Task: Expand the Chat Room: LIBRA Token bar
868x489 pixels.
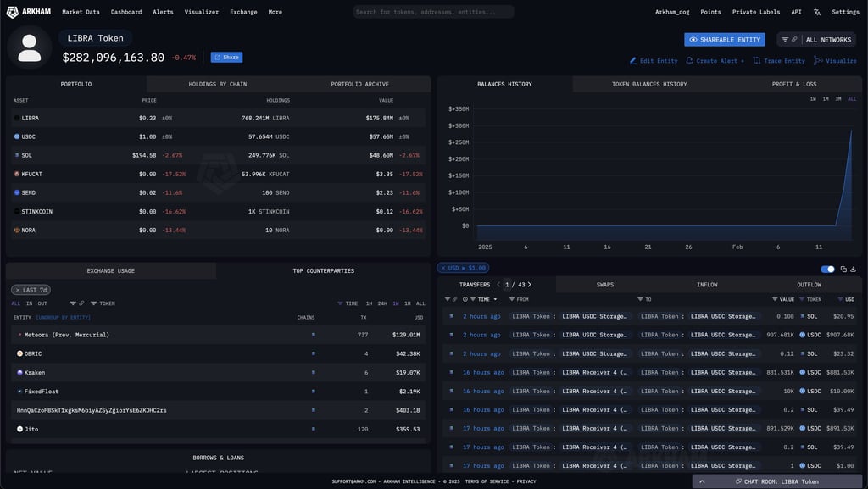Action: pyautogui.click(x=777, y=481)
